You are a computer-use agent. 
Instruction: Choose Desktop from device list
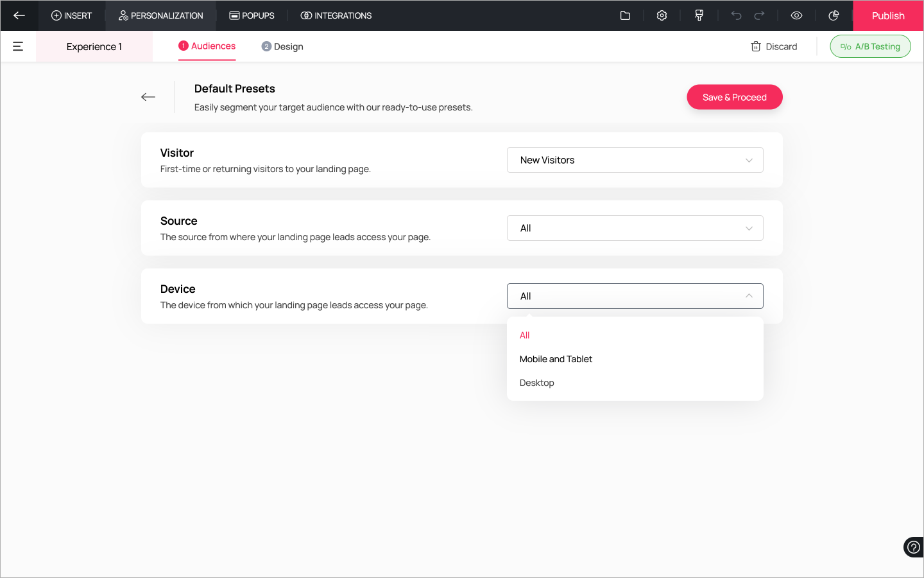click(x=537, y=383)
